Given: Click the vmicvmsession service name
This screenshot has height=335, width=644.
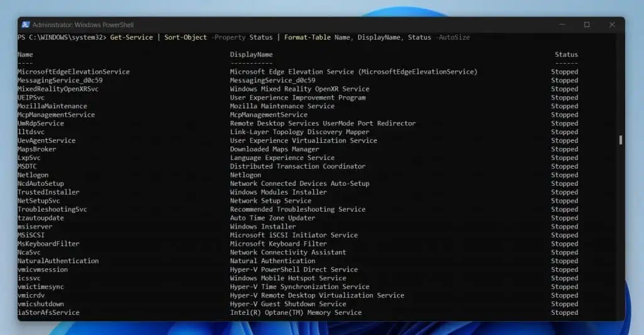Looking at the screenshot, I should [43, 270].
